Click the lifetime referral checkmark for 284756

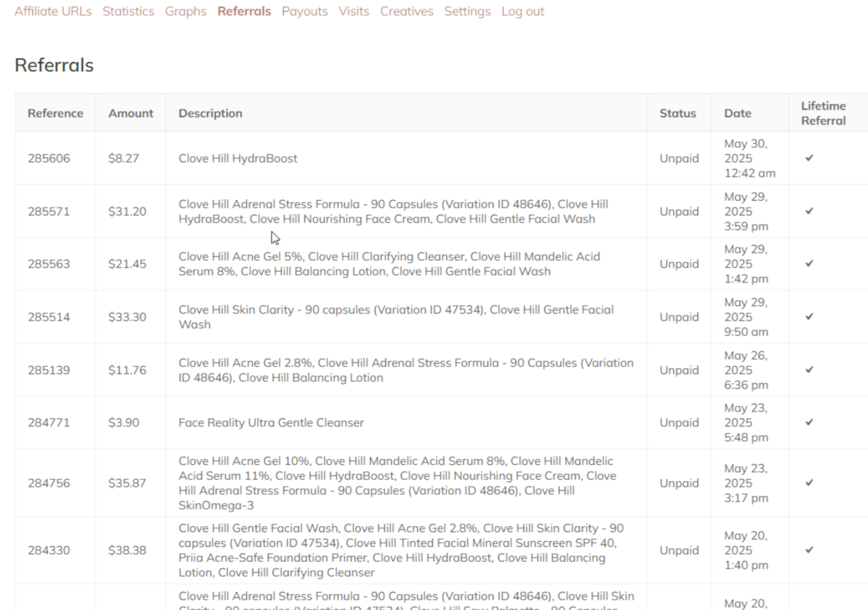[x=809, y=482]
